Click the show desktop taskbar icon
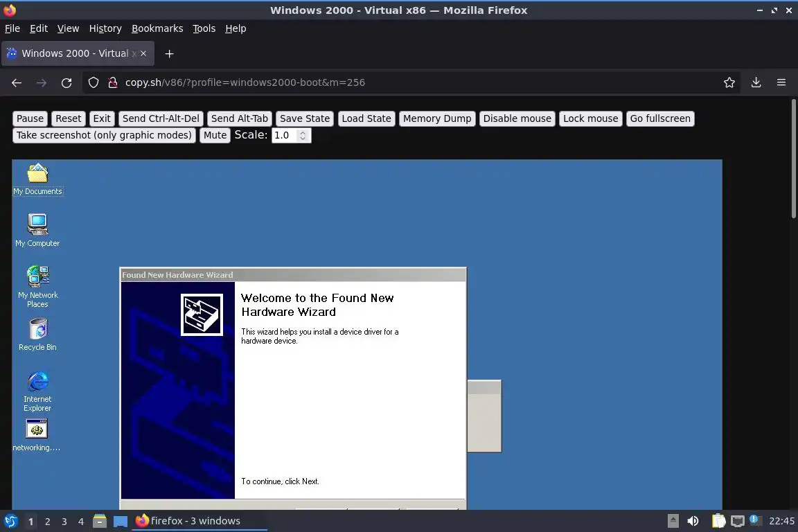 coord(120,521)
